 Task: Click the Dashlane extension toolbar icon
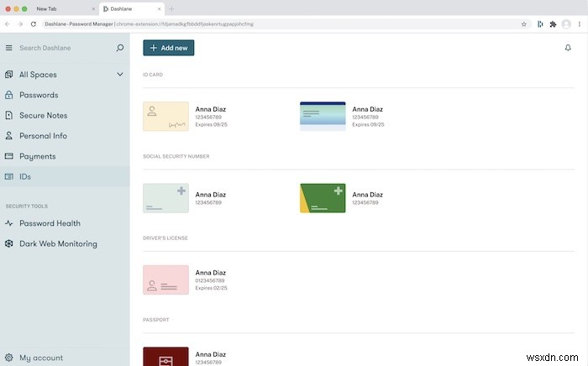pyautogui.click(x=540, y=24)
